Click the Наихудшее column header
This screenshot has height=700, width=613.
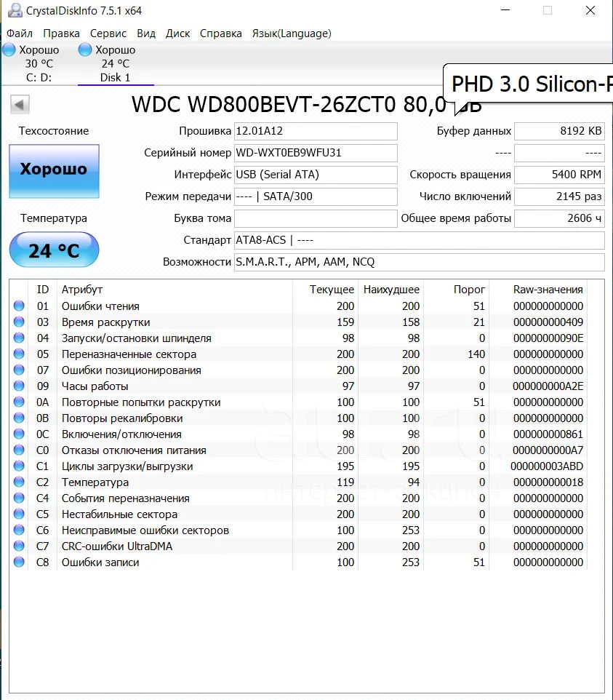391,290
